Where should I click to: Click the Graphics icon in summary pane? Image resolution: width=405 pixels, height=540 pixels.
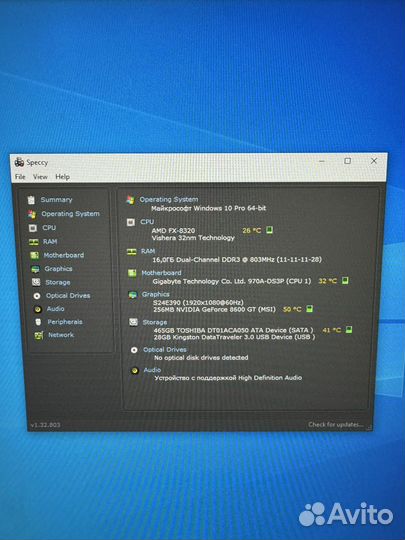point(133,295)
